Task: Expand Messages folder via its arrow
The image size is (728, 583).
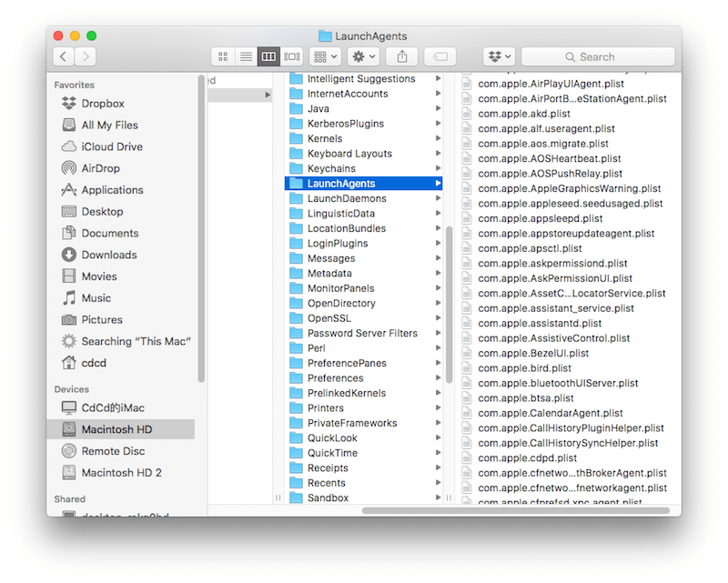Action: (438, 258)
